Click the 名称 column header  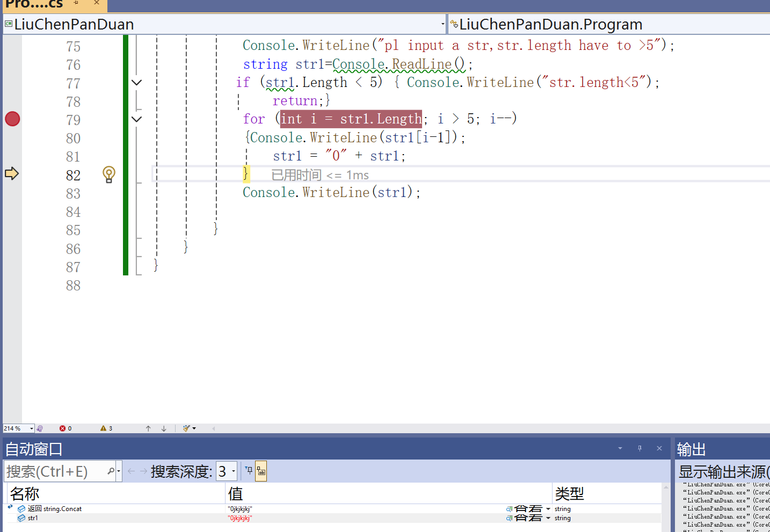click(115, 493)
